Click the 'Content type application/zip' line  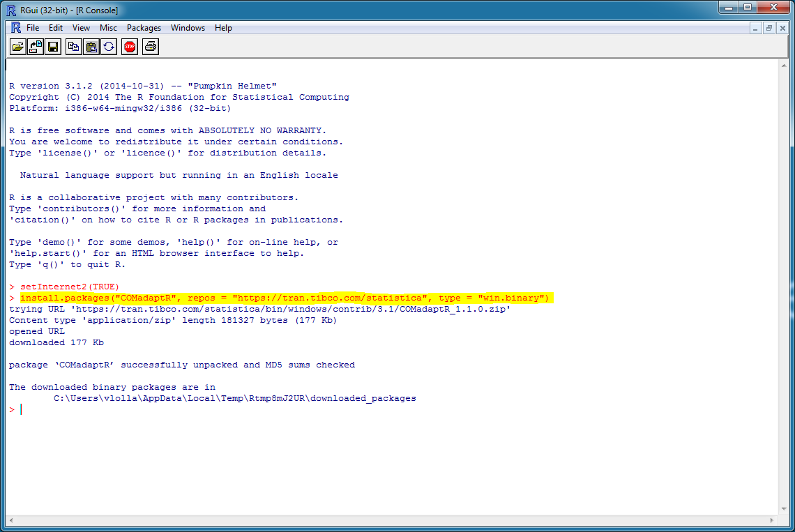tap(173, 321)
